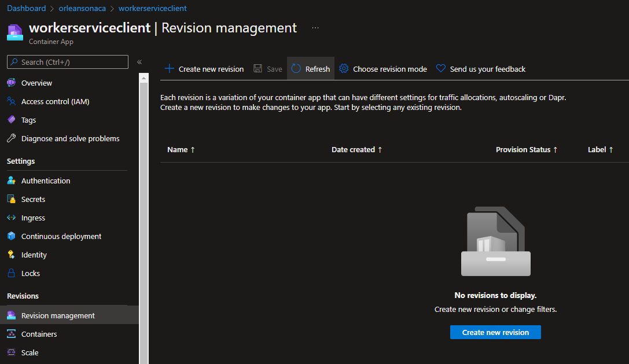Sort table by Provision Status column
This screenshot has width=629, height=364.
pos(527,150)
